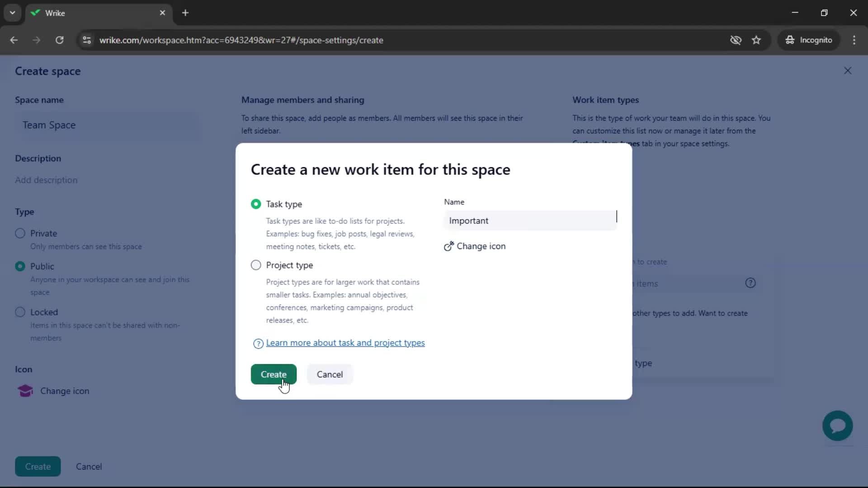
Task: Open the Chrome three-dot menu
Action: coord(854,40)
